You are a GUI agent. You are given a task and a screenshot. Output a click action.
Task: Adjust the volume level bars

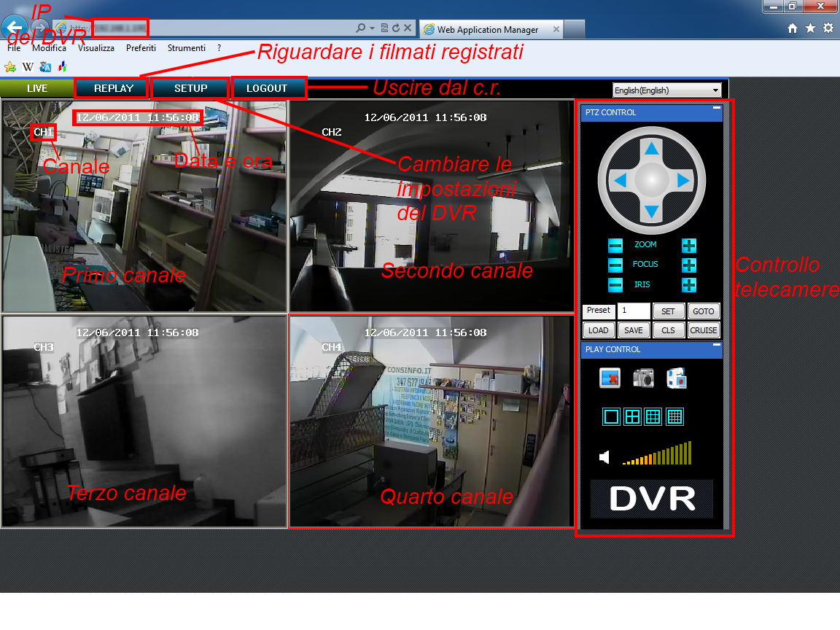pyautogui.click(x=657, y=455)
